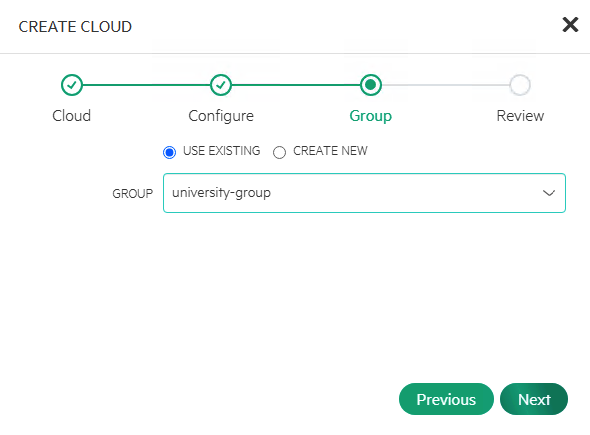Click the Cloud step checkmark circle

tap(71, 85)
